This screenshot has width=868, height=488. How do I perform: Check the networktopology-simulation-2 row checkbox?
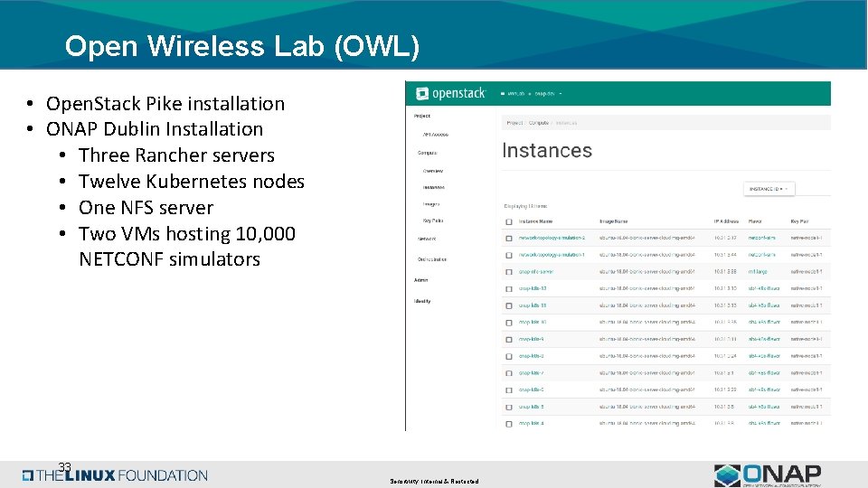coord(509,239)
